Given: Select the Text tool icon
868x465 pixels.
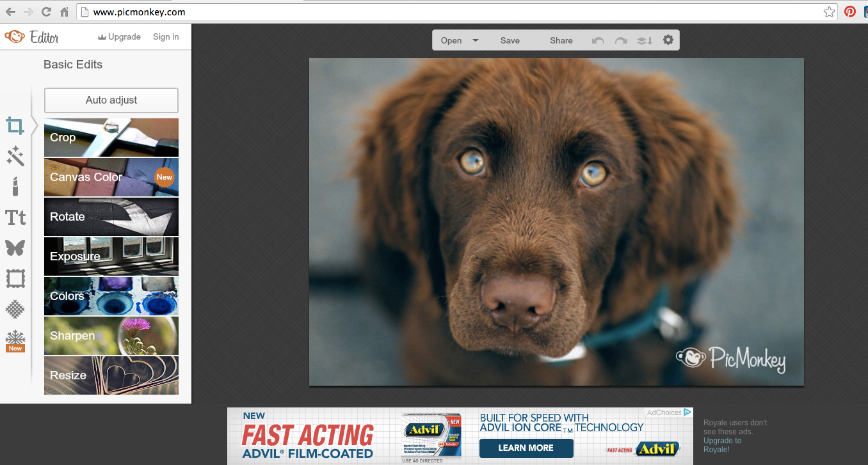Looking at the screenshot, I should [15, 217].
